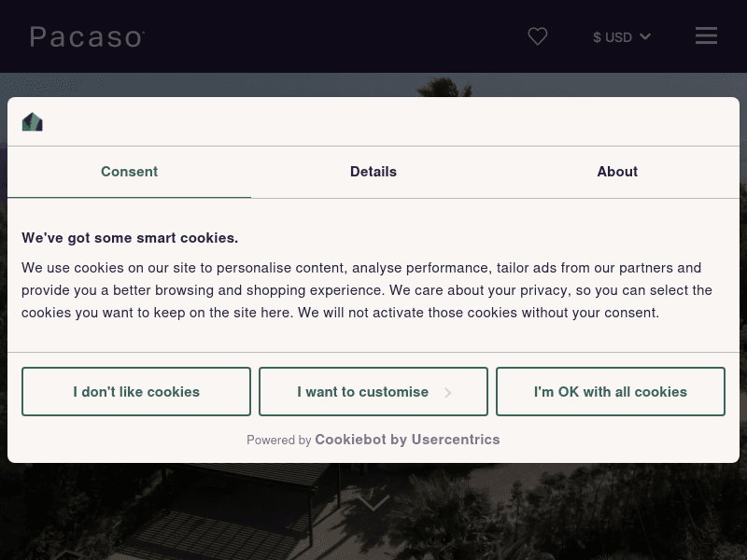Screen dimensions: 747x560
Task: Click the arrow inside the customise button
Action: [x=448, y=393]
